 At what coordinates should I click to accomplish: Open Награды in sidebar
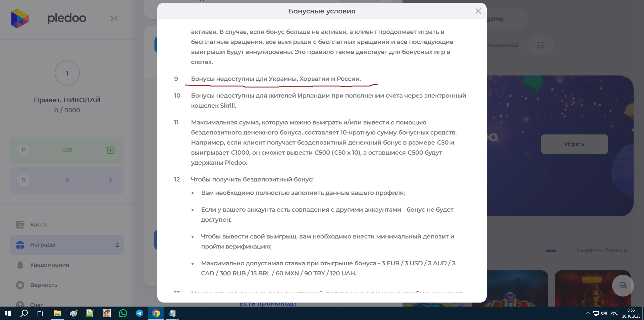pos(43,245)
